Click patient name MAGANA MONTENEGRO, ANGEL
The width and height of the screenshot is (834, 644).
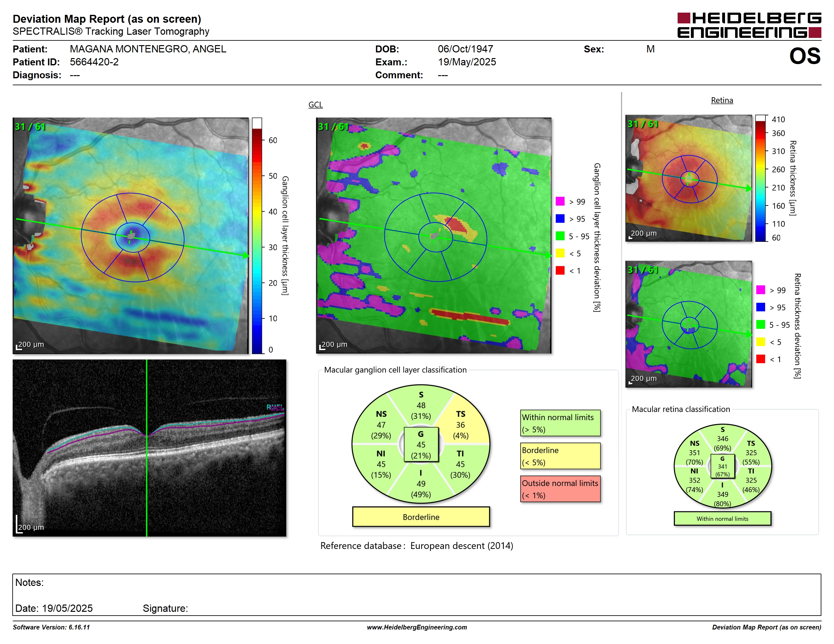148,49
